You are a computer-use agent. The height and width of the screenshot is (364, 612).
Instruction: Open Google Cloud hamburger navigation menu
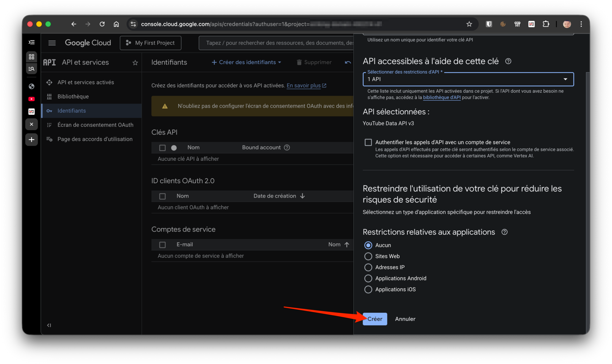(52, 43)
